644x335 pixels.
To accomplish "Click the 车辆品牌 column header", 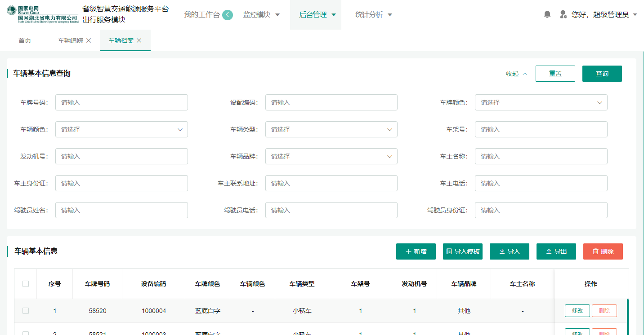I will (x=464, y=284).
